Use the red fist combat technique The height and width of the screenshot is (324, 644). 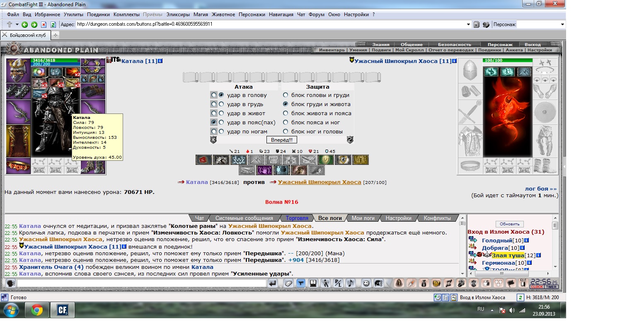(204, 160)
